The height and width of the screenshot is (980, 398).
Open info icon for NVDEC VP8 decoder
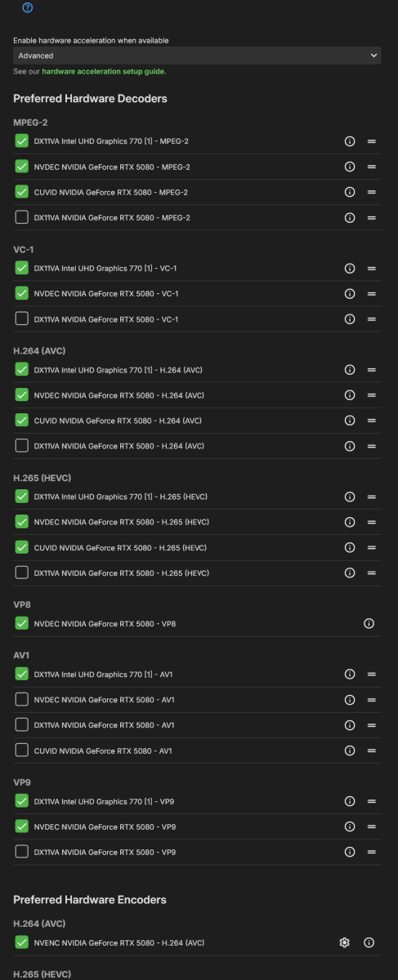click(x=369, y=623)
